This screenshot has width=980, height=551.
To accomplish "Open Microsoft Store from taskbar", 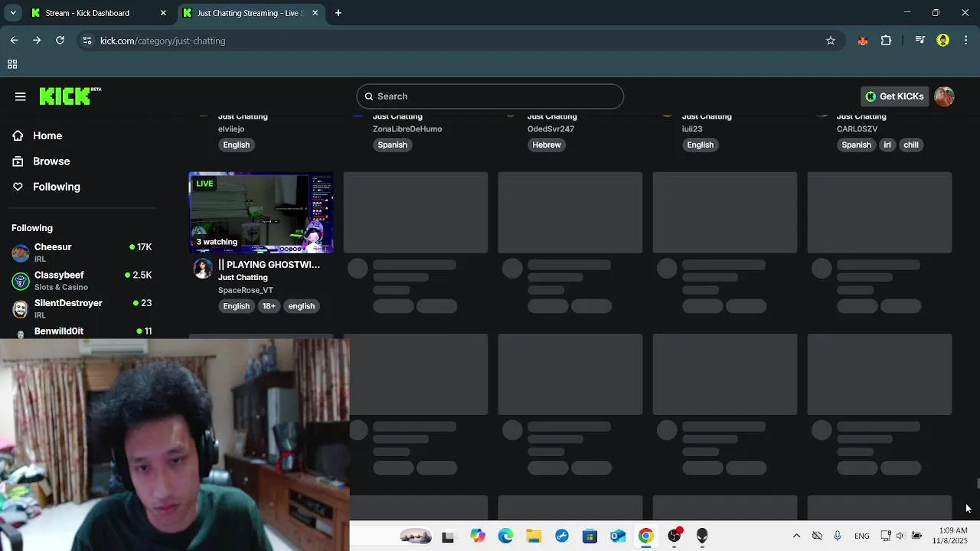I will (x=590, y=536).
